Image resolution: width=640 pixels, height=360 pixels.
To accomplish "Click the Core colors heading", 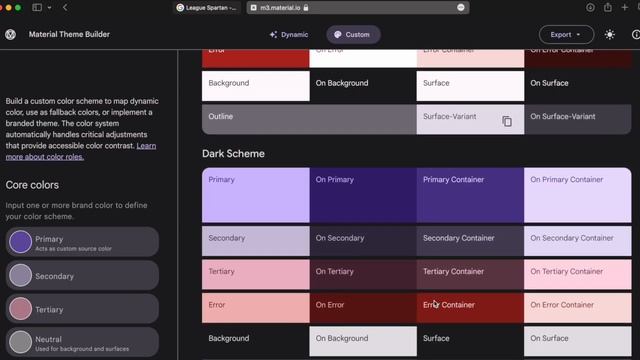I will [32, 185].
